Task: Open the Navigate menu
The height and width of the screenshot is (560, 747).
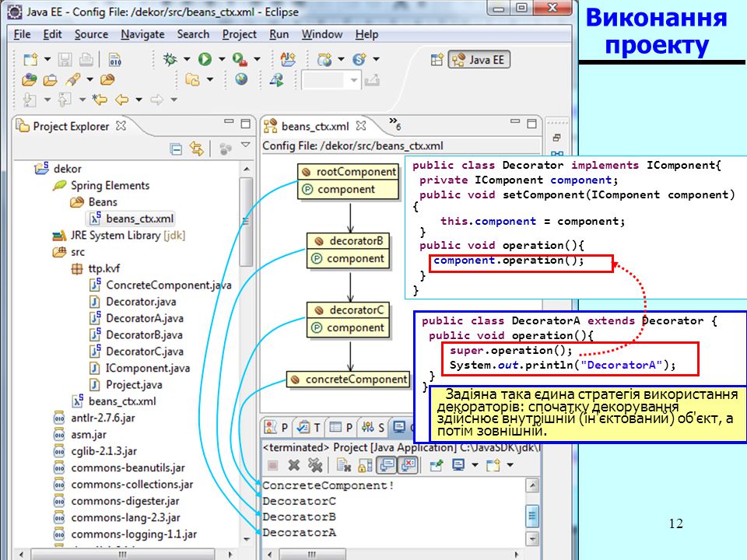Action: click(142, 34)
